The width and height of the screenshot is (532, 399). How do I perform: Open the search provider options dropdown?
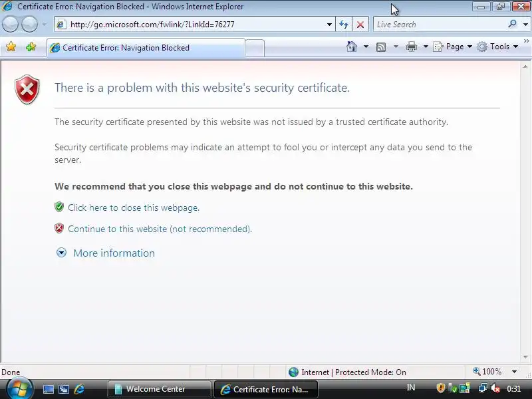click(x=525, y=25)
